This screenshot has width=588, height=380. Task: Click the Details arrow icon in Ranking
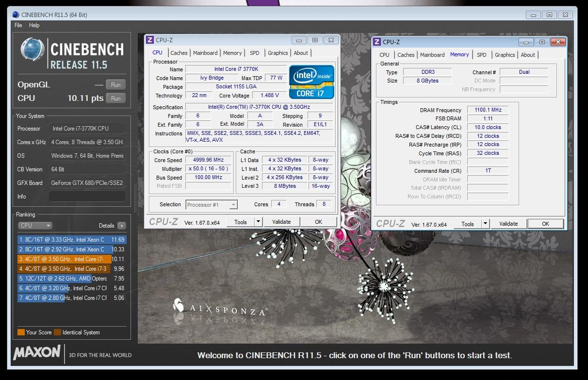pos(121,226)
